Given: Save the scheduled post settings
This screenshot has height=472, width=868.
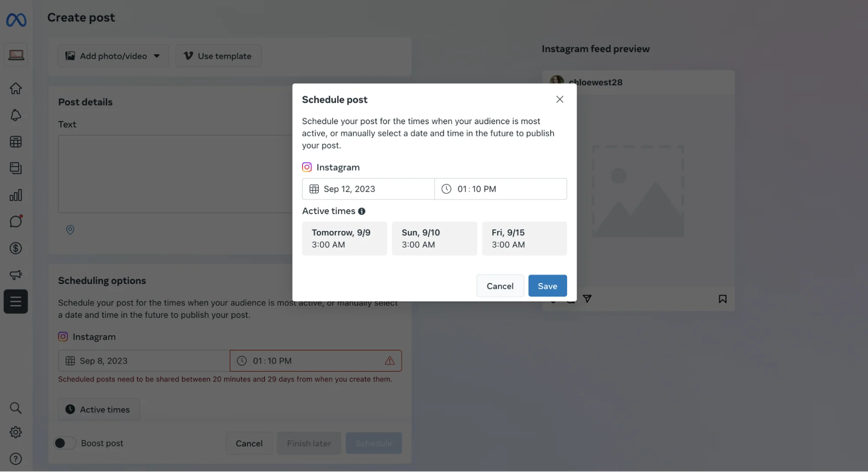Looking at the screenshot, I should tap(547, 285).
